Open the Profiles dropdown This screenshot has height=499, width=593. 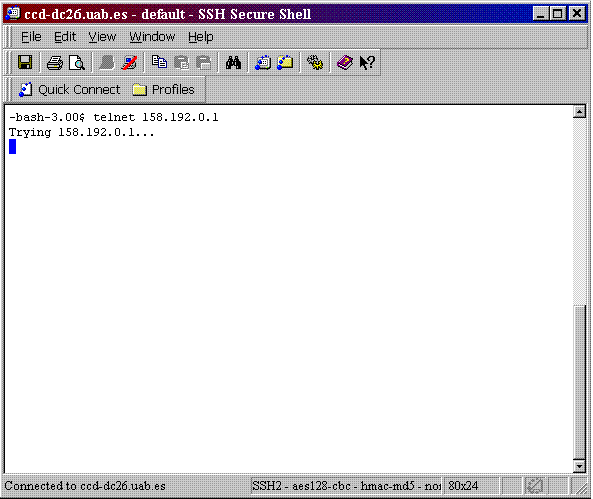(163, 90)
